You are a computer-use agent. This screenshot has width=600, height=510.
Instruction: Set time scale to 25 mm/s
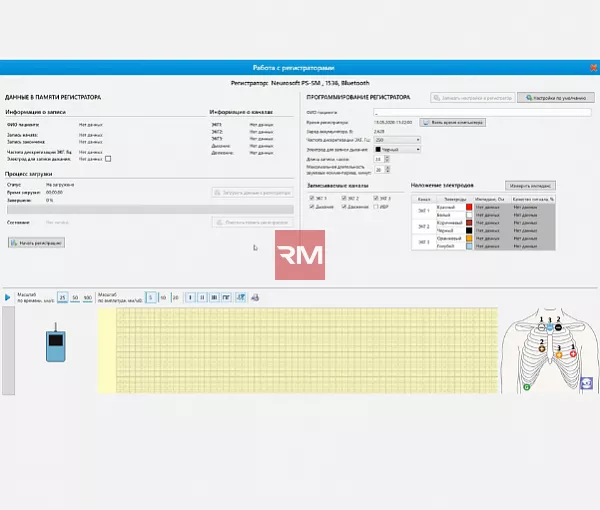click(x=62, y=297)
